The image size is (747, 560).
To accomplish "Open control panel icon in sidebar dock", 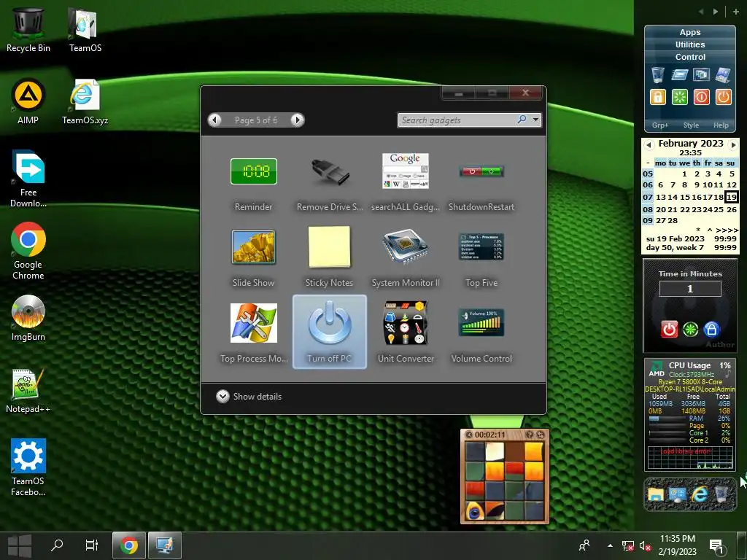I will (677, 495).
